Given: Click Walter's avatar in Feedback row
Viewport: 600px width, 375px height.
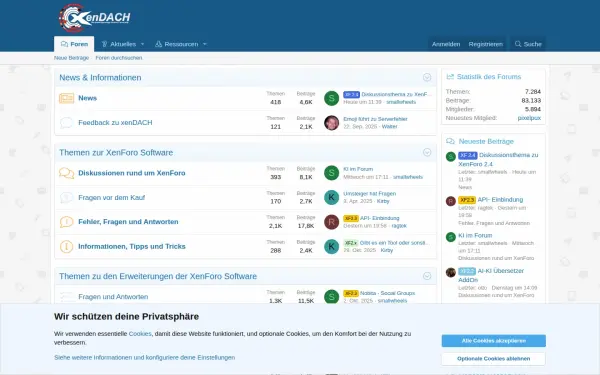Looking at the screenshot, I should coord(331,123).
